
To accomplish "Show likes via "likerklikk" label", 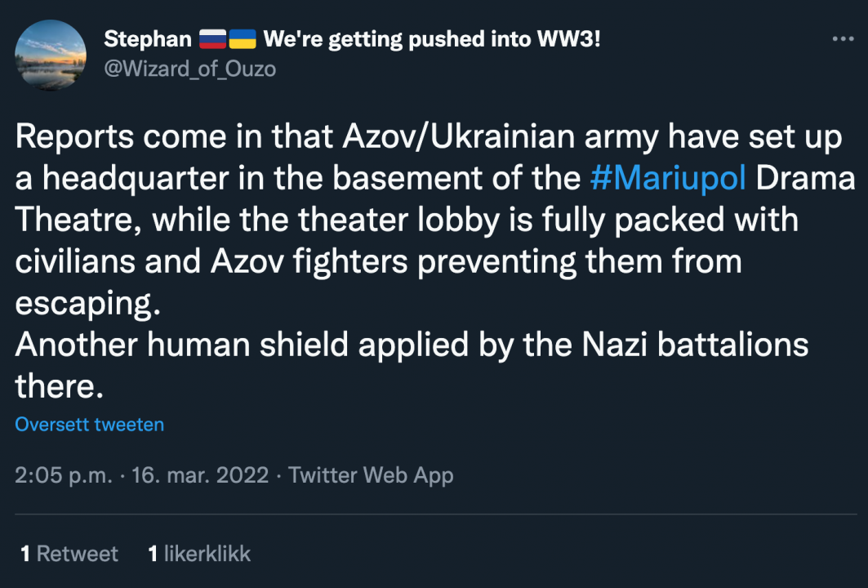I will 207,554.
